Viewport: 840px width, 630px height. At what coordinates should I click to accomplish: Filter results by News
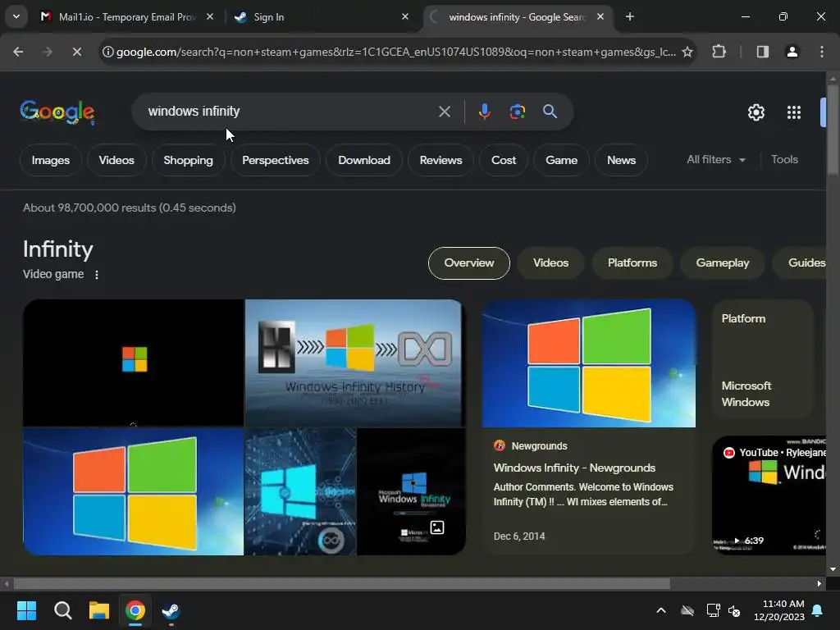pos(621,160)
